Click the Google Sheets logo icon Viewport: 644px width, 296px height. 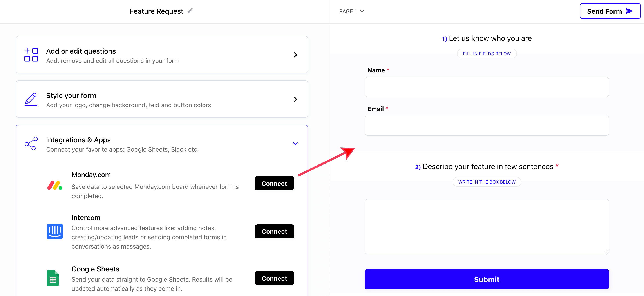(x=53, y=278)
